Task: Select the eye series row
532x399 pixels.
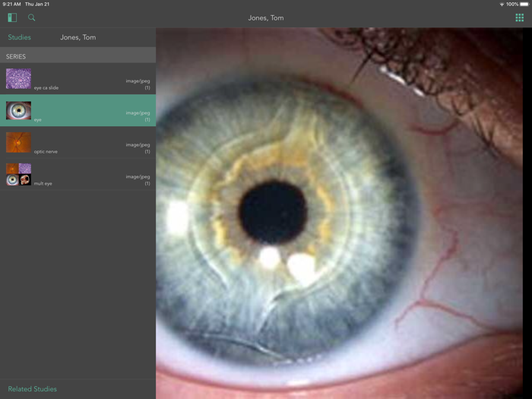Action: (78, 111)
